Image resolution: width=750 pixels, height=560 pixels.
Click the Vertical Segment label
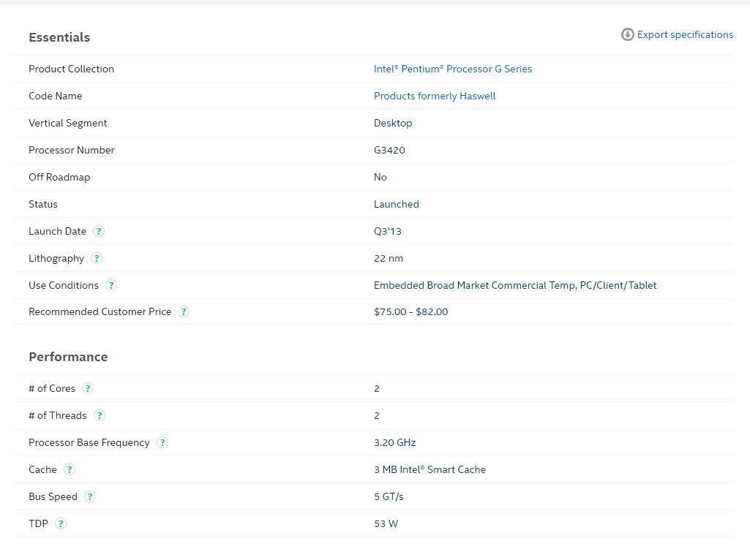pyautogui.click(x=67, y=124)
